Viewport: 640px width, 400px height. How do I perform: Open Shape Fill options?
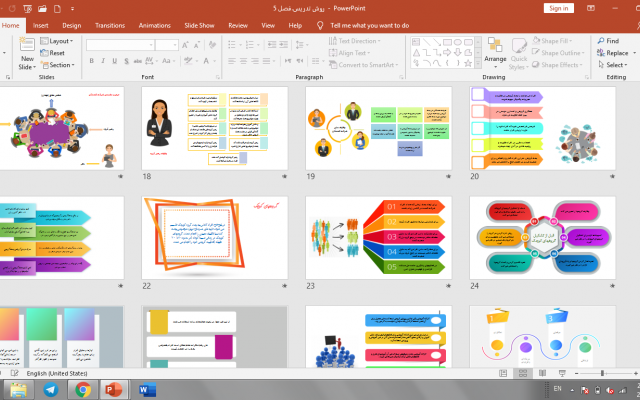coord(553,41)
